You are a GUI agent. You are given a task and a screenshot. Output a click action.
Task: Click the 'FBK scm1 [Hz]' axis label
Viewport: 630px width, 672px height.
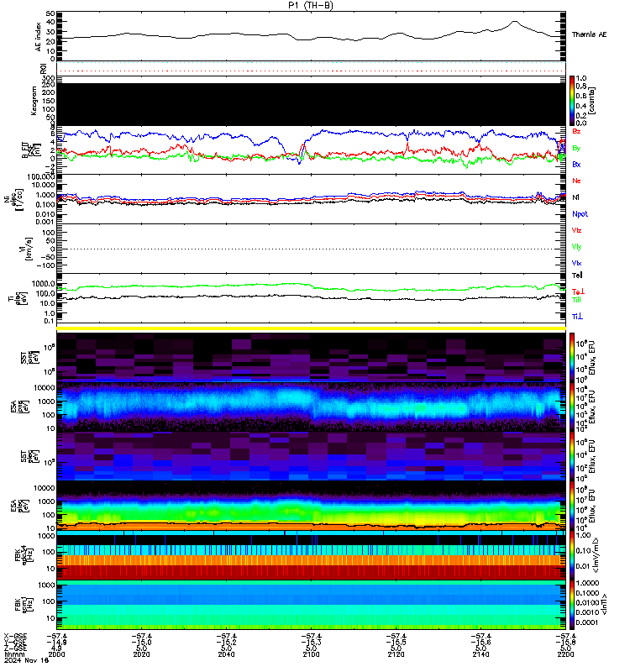tap(24, 605)
